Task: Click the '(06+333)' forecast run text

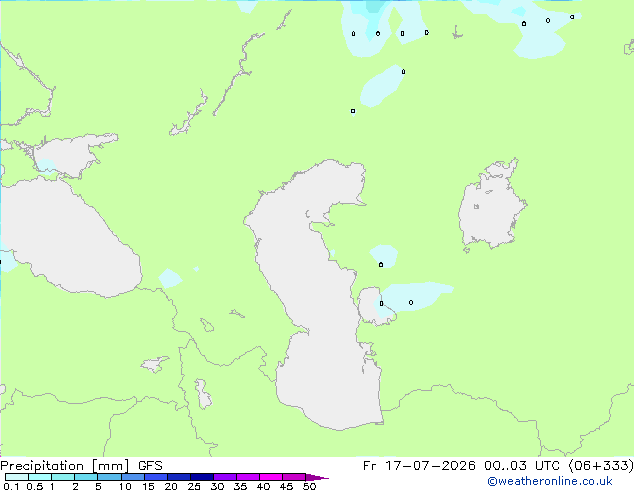Action: click(x=601, y=466)
